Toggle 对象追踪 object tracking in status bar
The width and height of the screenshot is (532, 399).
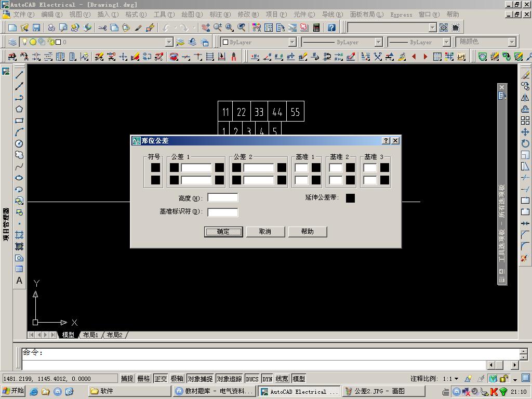coord(229,378)
